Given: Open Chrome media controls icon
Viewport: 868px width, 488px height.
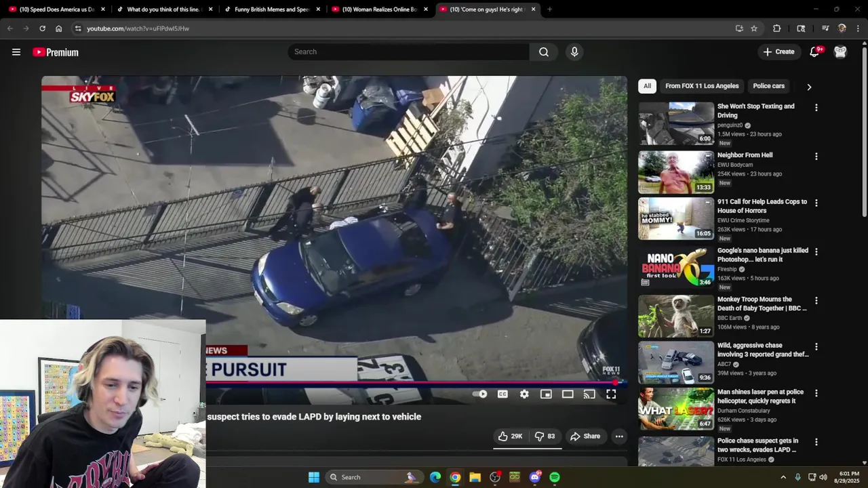Looking at the screenshot, I should (825, 28).
